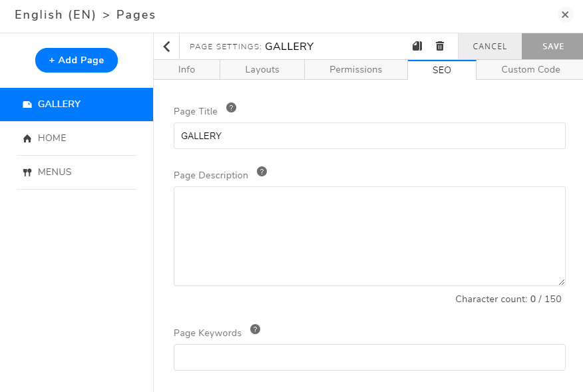The image size is (583, 392).
Task: Click the Page Keywords input field
Action: tap(369, 357)
